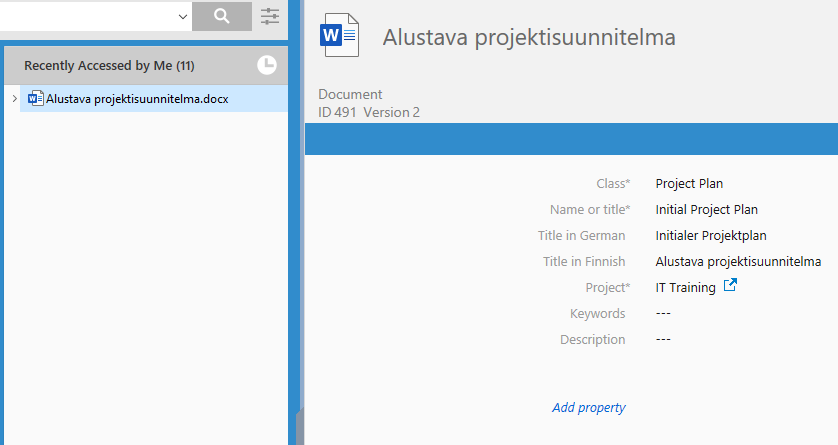Click the empty Keywords field value
The width and height of the screenshot is (838, 445).
click(x=663, y=314)
